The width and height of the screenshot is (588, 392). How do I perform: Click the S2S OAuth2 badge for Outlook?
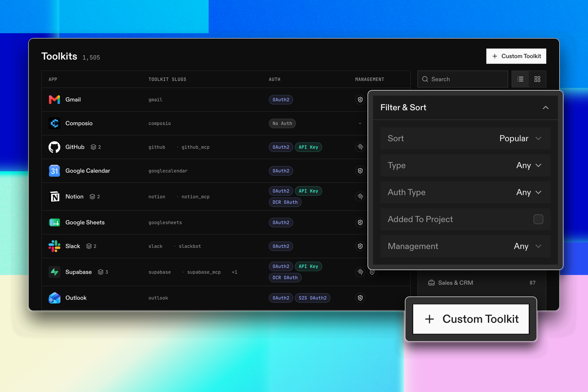[312, 298]
